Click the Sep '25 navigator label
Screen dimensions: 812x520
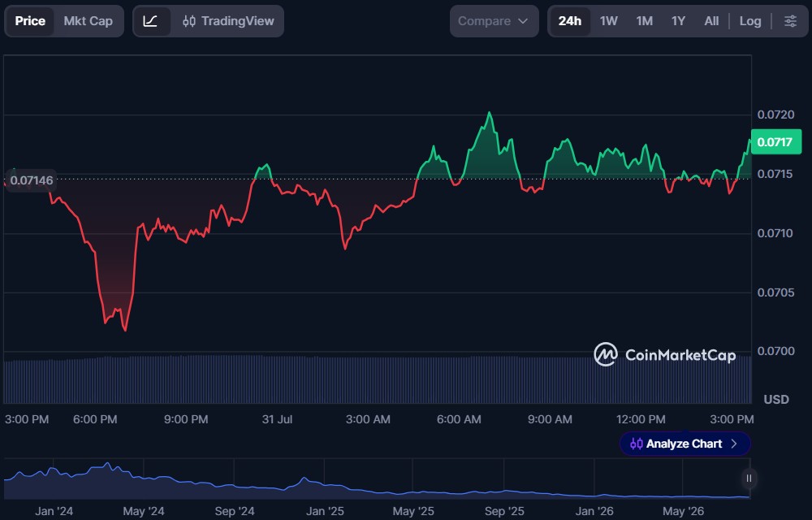coord(504,511)
